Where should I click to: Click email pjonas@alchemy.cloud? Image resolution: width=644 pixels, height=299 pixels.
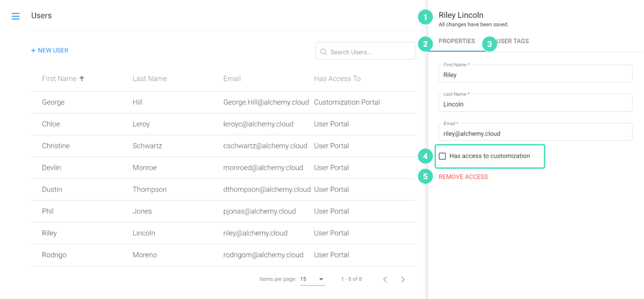click(260, 211)
